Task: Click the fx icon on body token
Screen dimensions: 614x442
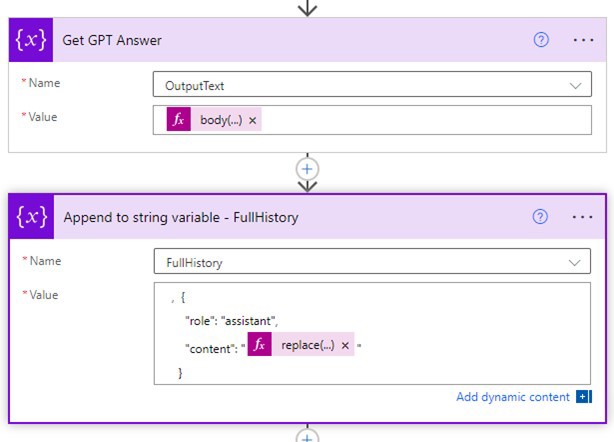Action: (x=179, y=120)
